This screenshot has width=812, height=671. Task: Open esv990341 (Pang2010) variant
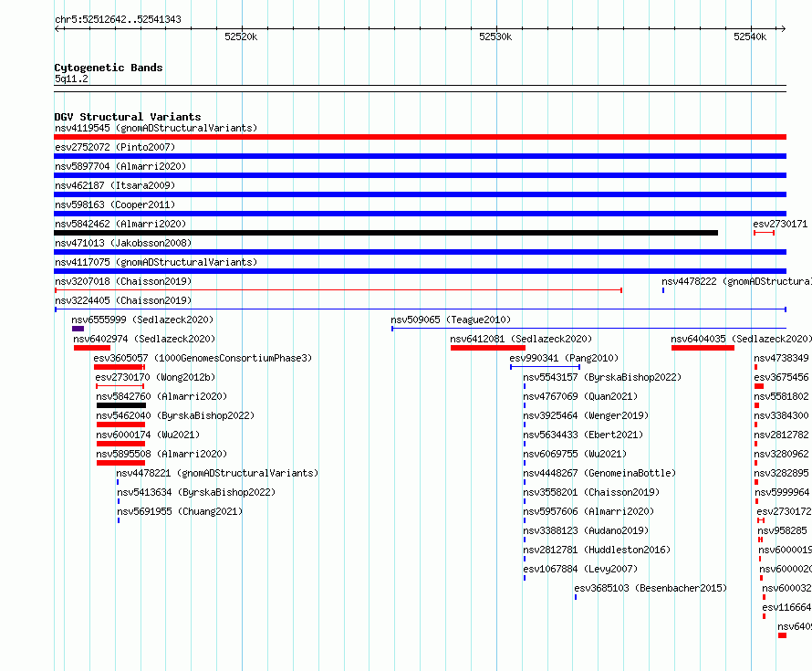[564, 358]
